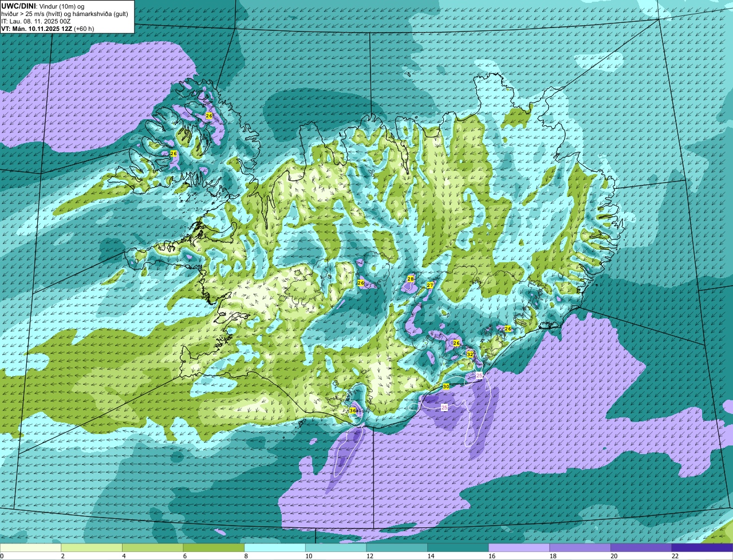This screenshot has width=733, height=560.
Task: Pick the 10–12 light teal scale swatch
Action: tap(336, 548)
